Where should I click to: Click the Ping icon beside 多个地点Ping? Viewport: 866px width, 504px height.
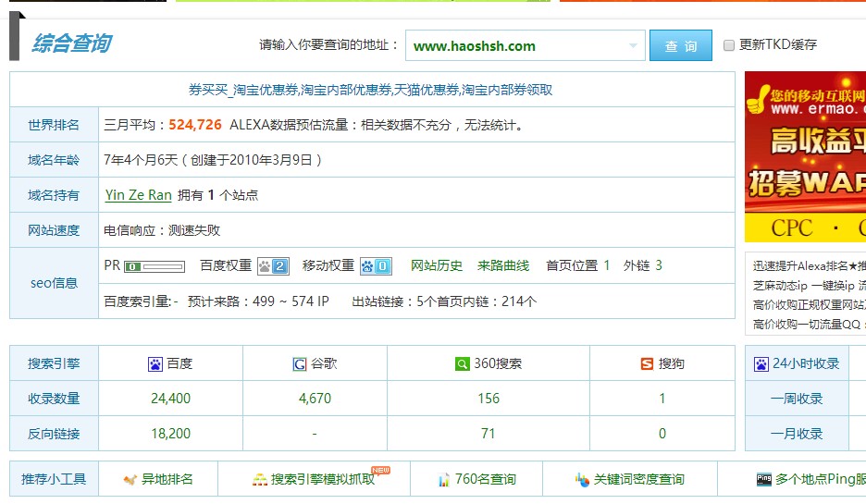click(764, 479)
